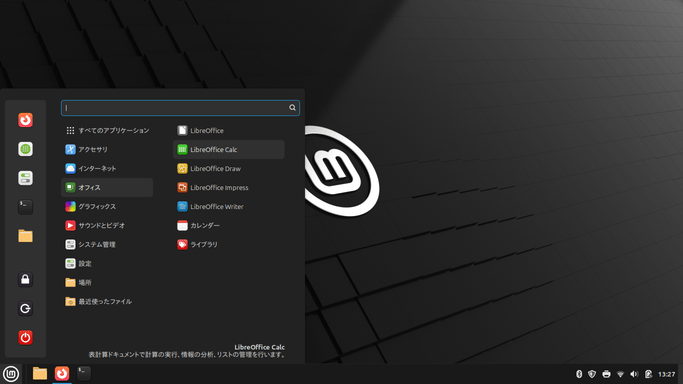Open カレンダー application
Viewport: 683px width, 384px height.
pos(229,226)
